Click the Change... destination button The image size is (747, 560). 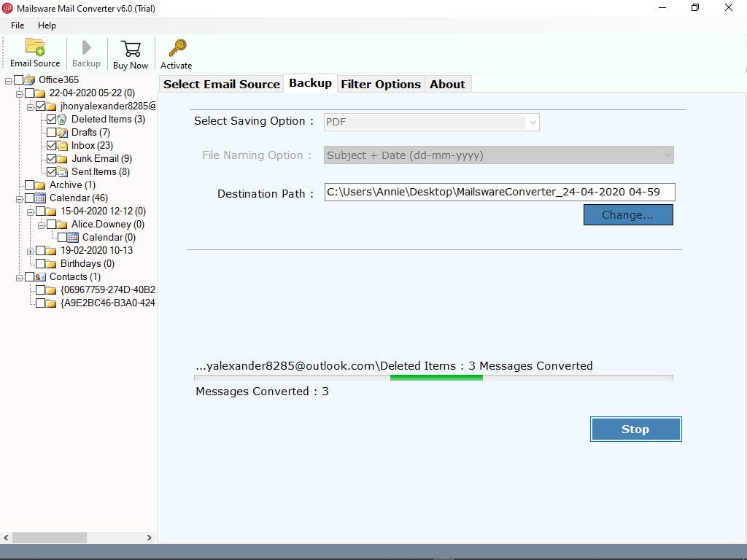tap(628, 215)
